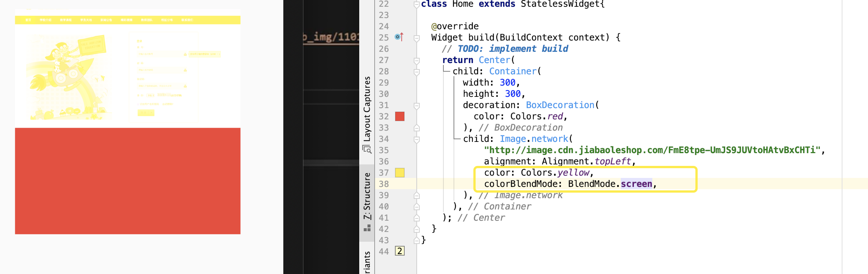The width and height of the screenshot is (868, 274).
Task: Click the fold end marker on line 41
Action: pyautogui.click(x=417, y=218)
